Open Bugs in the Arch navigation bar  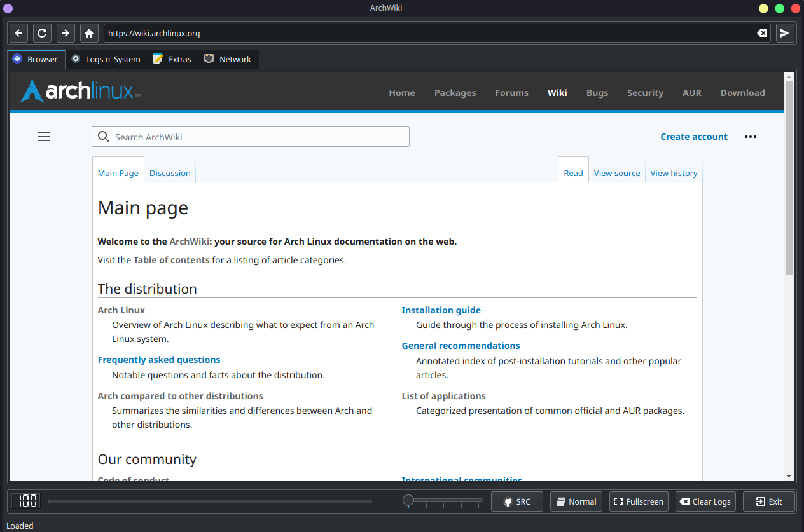click(597, 93)
